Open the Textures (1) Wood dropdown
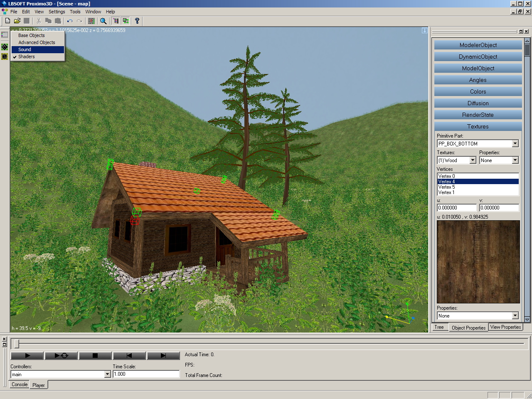 coord(473,160)
